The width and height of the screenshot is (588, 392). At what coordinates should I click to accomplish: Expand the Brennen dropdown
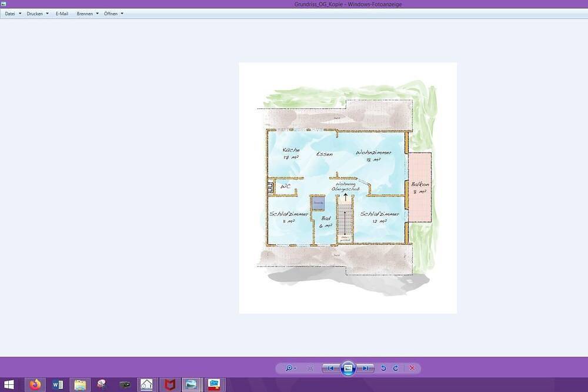(x=88, y=14)
